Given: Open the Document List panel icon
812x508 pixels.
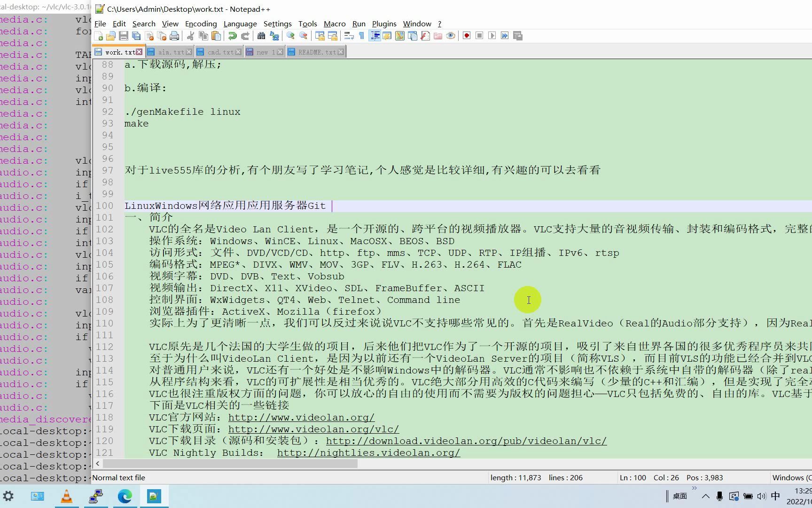Looking at the screenshot, I should 413,36.
